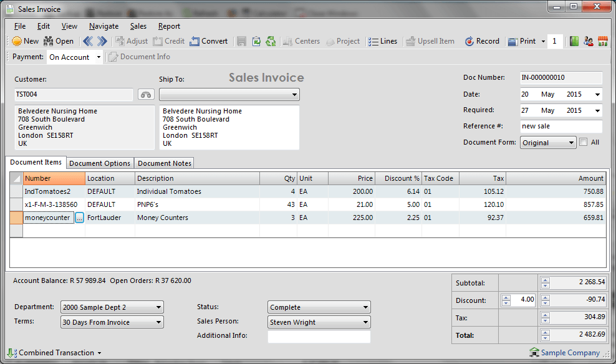Click the green recycle arrows icon
The width and height of the screenshot is (616, 364).
271,41
